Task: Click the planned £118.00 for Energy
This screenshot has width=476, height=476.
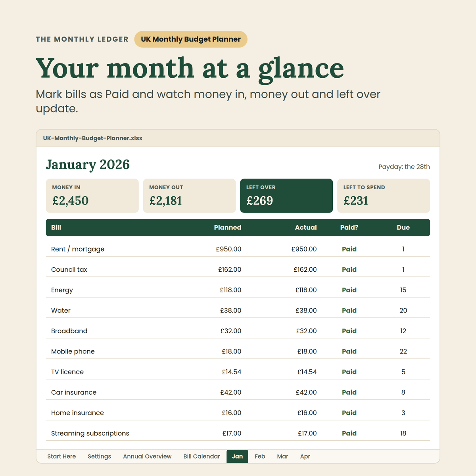Action: pos(230,290)
